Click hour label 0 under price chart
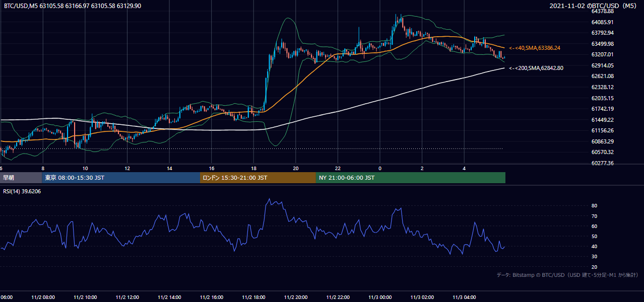This screenshot has height=302, width=644. click(x=380, y=168)
